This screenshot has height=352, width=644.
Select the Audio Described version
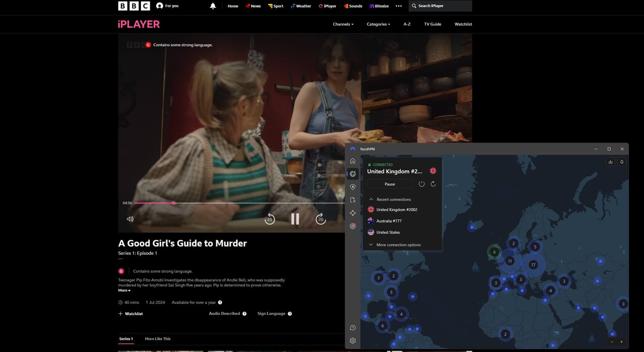tap(224, 313)
